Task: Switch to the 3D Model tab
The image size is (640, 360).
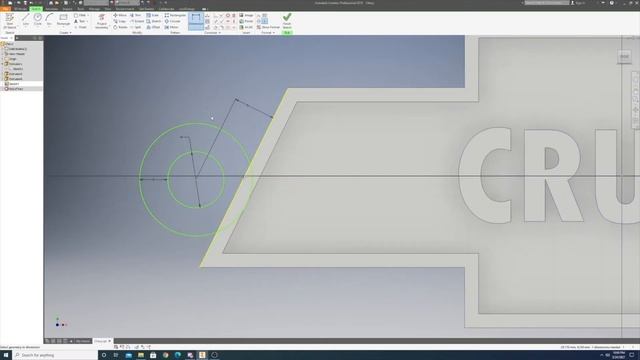Action: coord(20,9)
